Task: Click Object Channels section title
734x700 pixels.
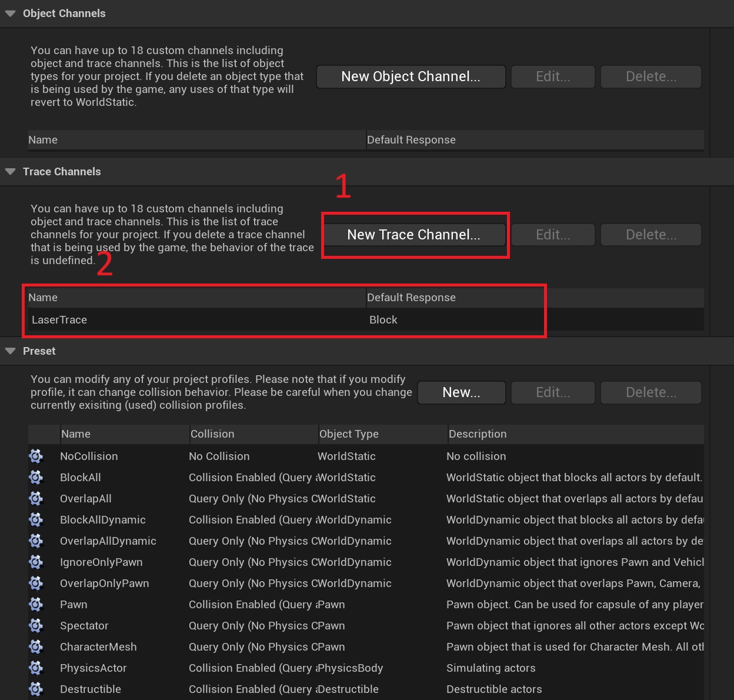Action: point(64,14)
